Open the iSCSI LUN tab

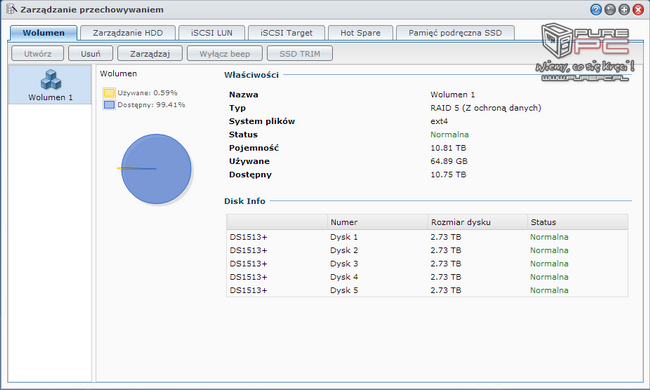point(211,33)
